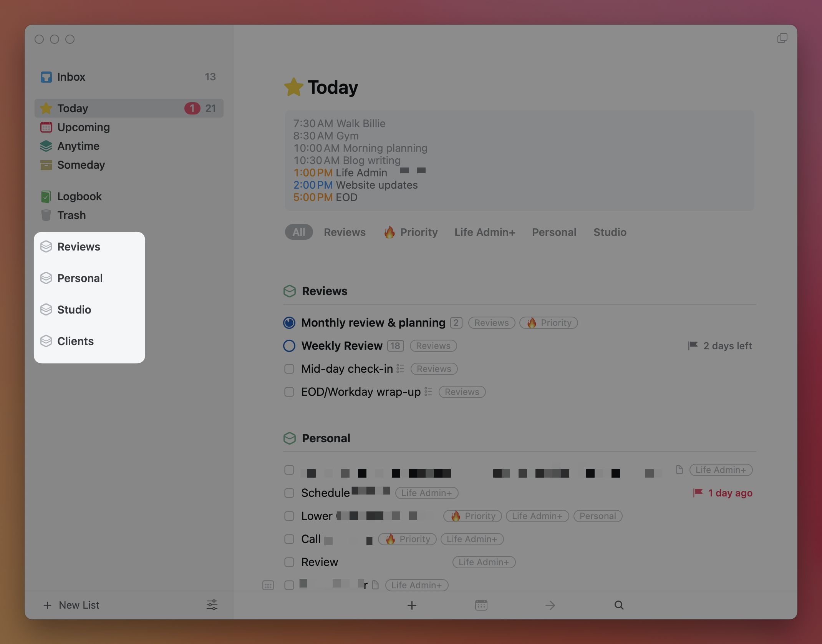
Task: Open the Upcoming calendar view
Action: click(83, 127)
